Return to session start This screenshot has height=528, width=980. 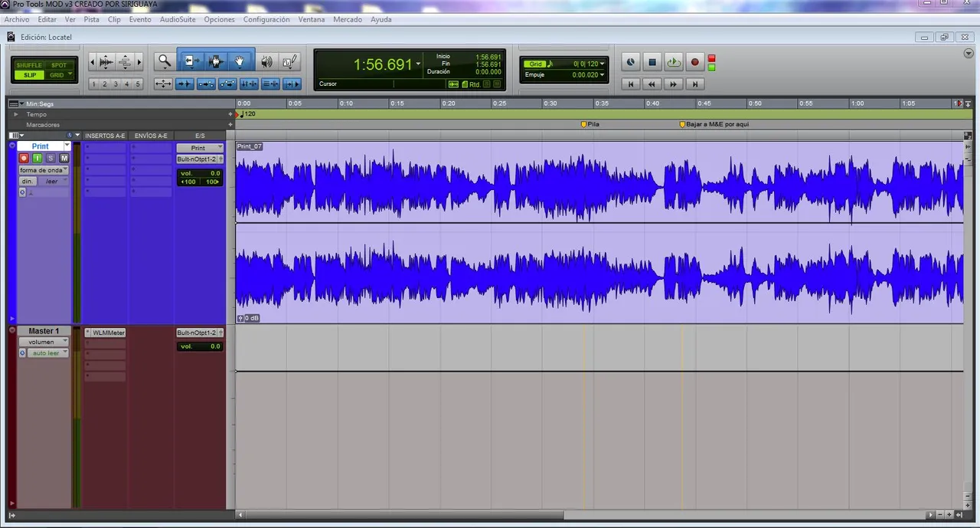pos(631,84)
